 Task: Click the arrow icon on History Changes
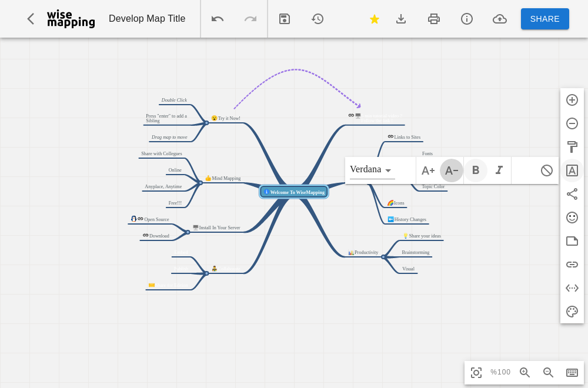[390, 219]
